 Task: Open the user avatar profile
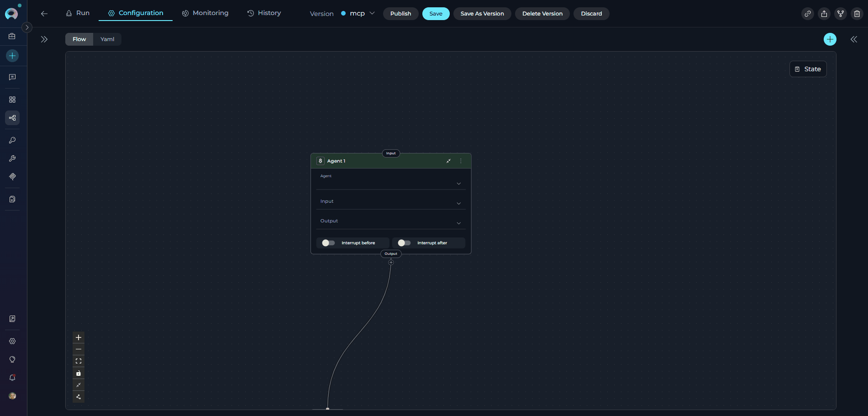point(12,396)
